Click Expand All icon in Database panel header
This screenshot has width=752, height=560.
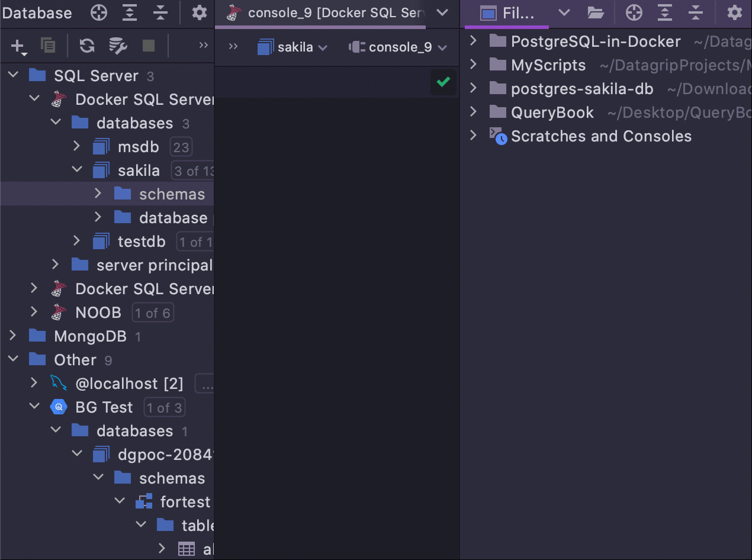click(x=130, y=12)
